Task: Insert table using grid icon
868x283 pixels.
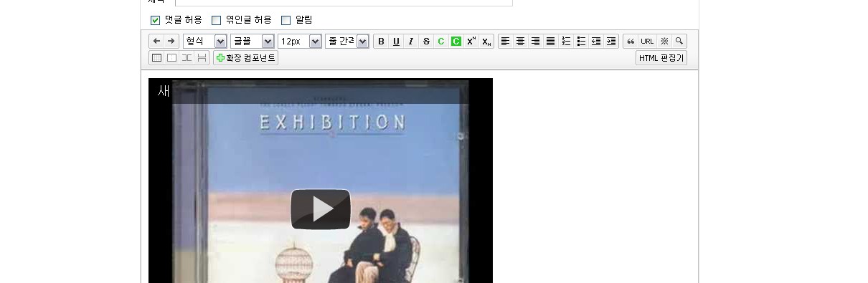Action: coord(156,58)
